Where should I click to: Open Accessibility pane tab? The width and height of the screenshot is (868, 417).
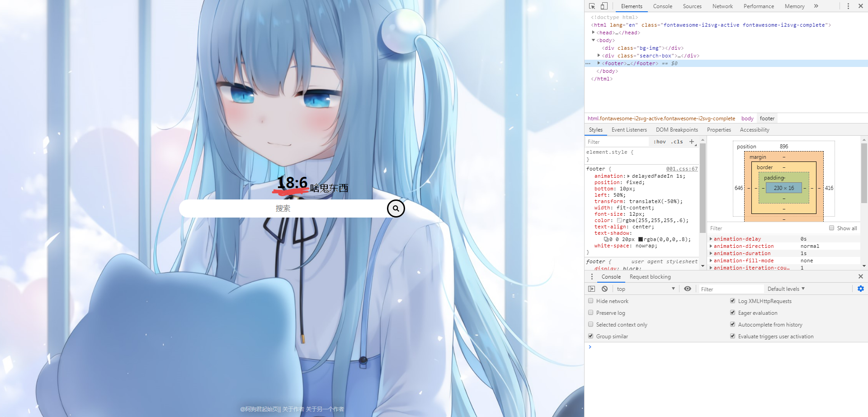pyautogui.click(x=755, y=130)
